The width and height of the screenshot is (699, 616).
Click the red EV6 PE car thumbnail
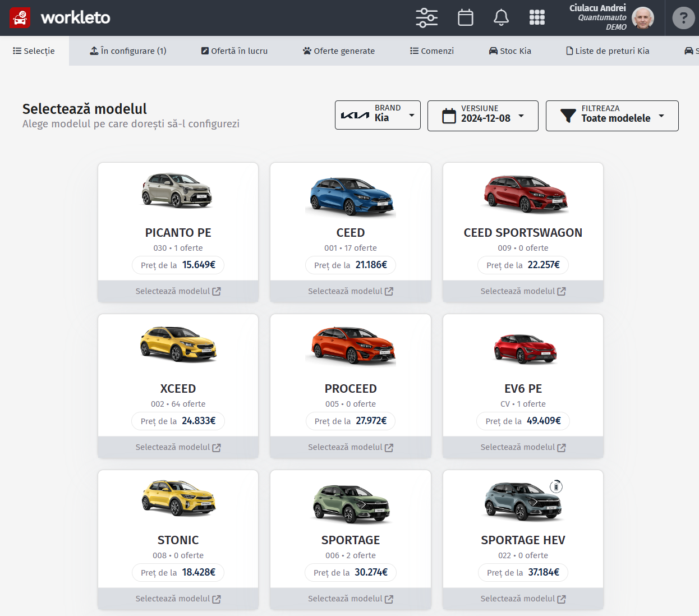point(525,349)
